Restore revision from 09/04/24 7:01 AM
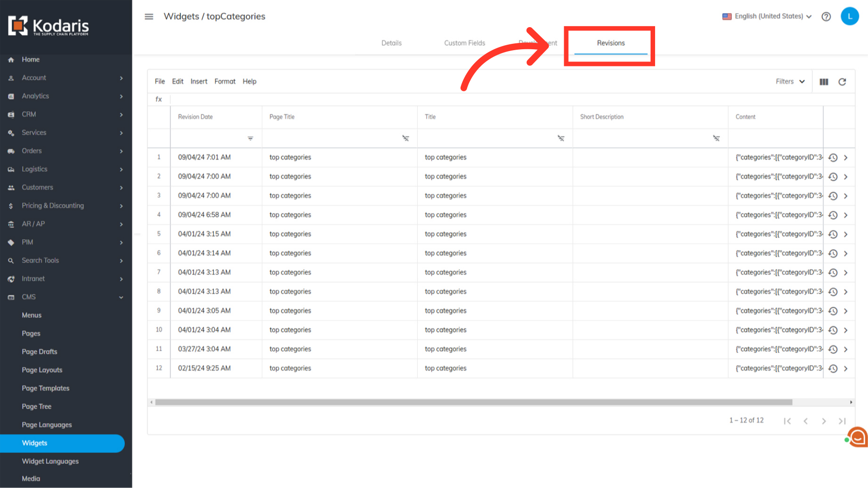Screen dimensions: 868x488 point(833,158)
